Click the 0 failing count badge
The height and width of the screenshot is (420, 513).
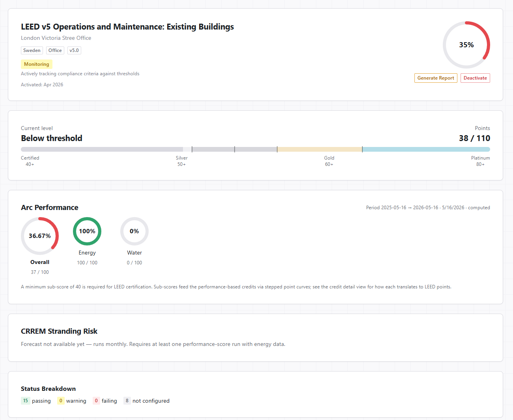coord(96,401)
